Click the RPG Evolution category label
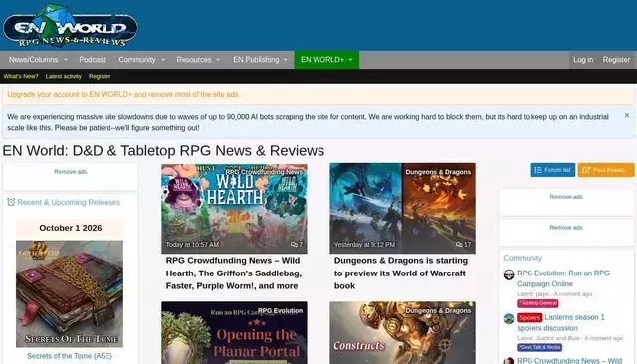Viewport: 637px width, 364px height. coord(280,311)
